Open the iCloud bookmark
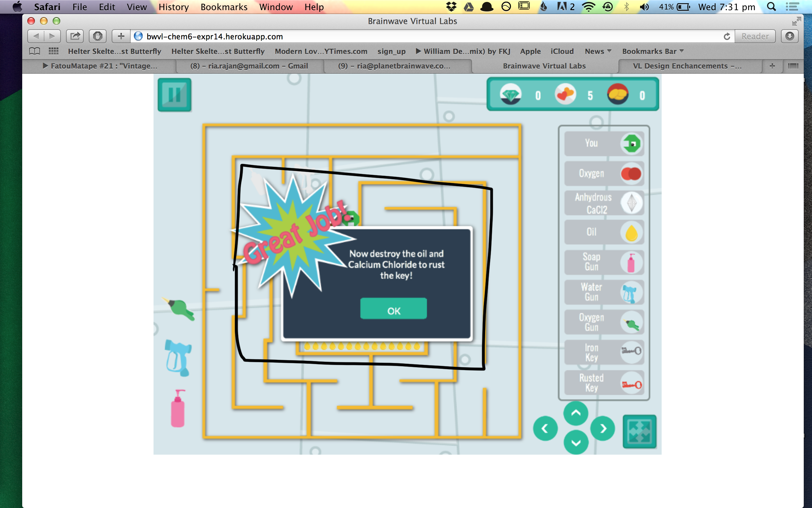The height and width of the screenshot is (508, 812). tap(562, 51)
